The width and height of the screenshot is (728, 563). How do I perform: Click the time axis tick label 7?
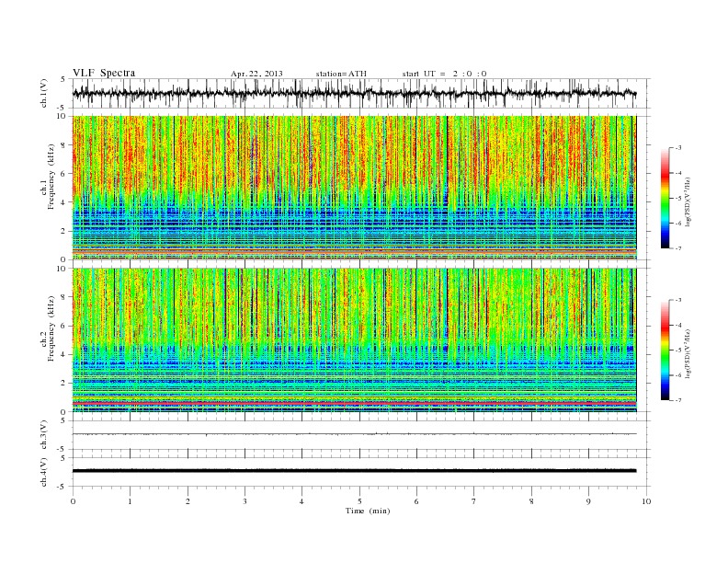coord(474,501)
